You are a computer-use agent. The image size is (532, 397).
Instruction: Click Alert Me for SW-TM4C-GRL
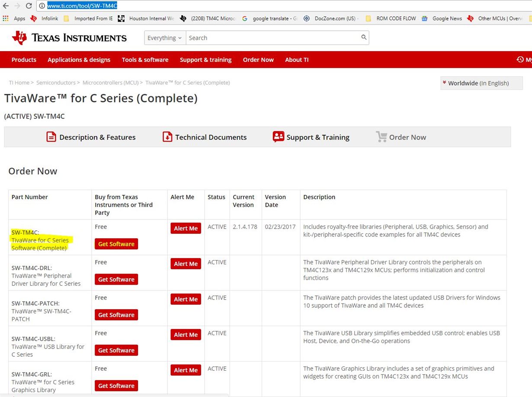click(186, 371)
